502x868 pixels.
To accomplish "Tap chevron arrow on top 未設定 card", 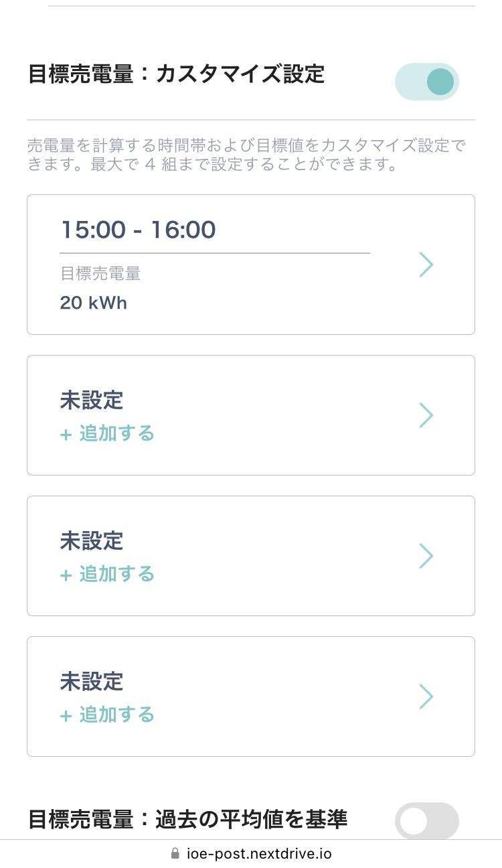I will click(x=426, y=415).
